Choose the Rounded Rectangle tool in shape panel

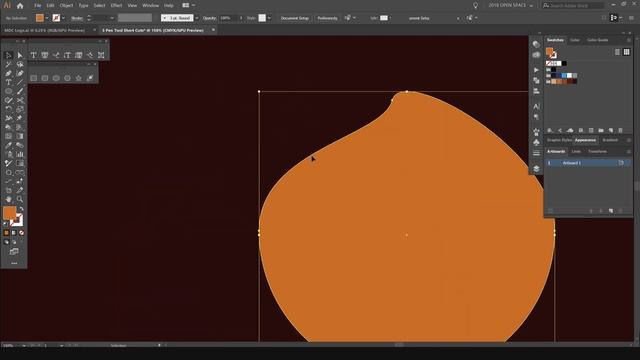(45, 78)
